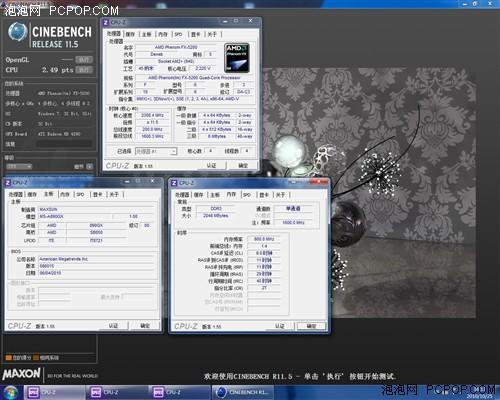Click the validate button in CPU-Z memory window
The height and width of the screenshot is (400, 500).
(280, 326)
